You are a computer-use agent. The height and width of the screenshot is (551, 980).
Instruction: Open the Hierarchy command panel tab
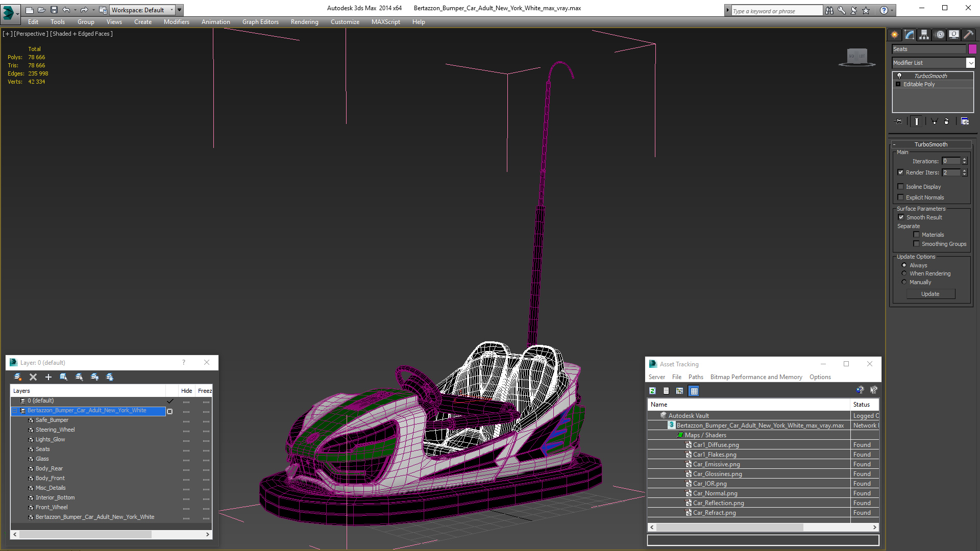pyautogui.click(x=924, y=35)
